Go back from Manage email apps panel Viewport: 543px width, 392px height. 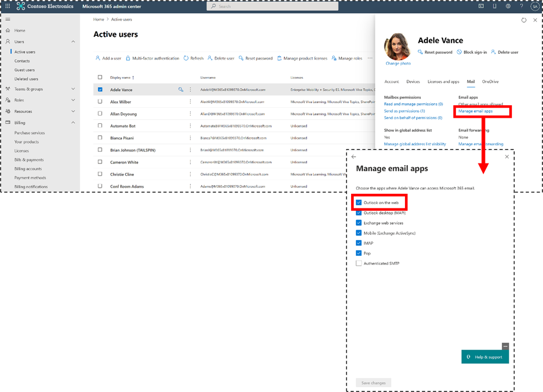(353, 157)
